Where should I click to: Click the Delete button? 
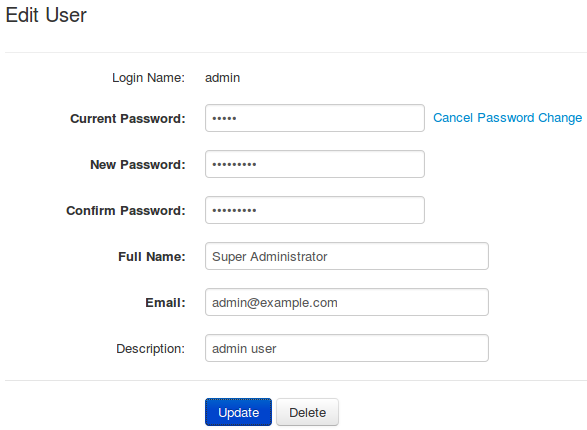pyautogui.click(x=307, y=412)
